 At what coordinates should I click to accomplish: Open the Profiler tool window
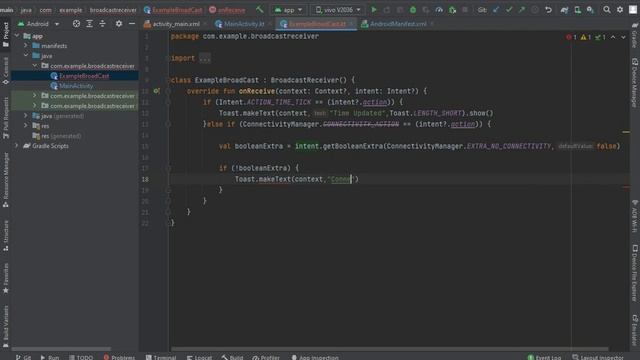click(x=266, y=357)
